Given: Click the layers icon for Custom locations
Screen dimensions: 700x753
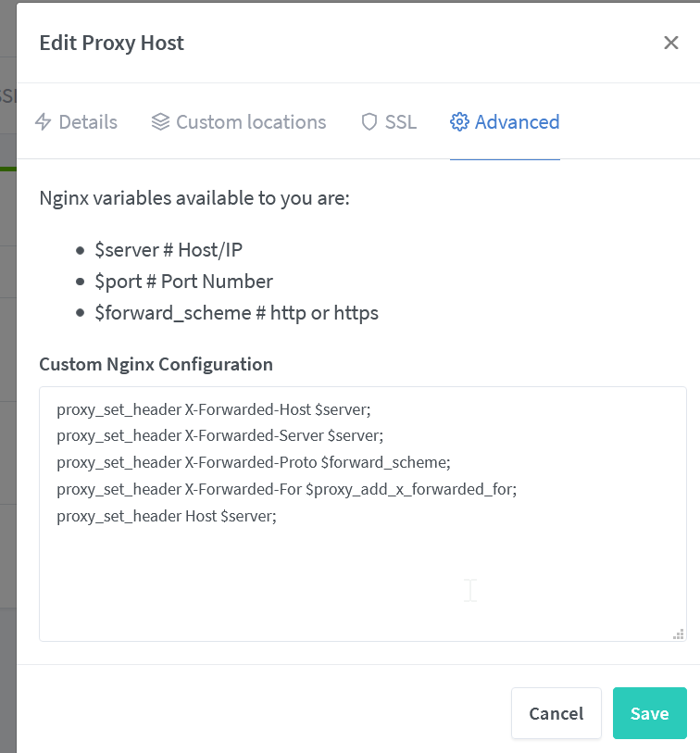Looking at the screenshot, I should (160, 122).
